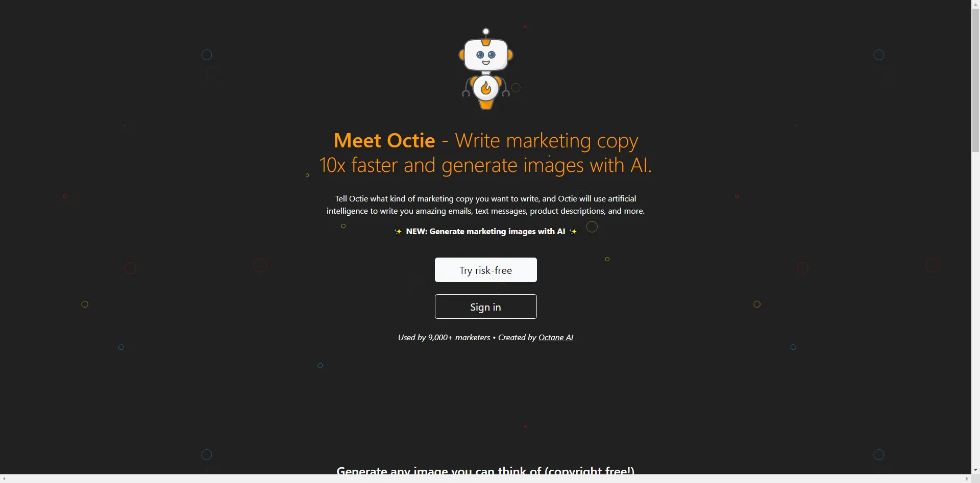This screenshot has height=483, width=980.
Task: Click the vertical scrollbar thumb
Action: click(975, 81)
